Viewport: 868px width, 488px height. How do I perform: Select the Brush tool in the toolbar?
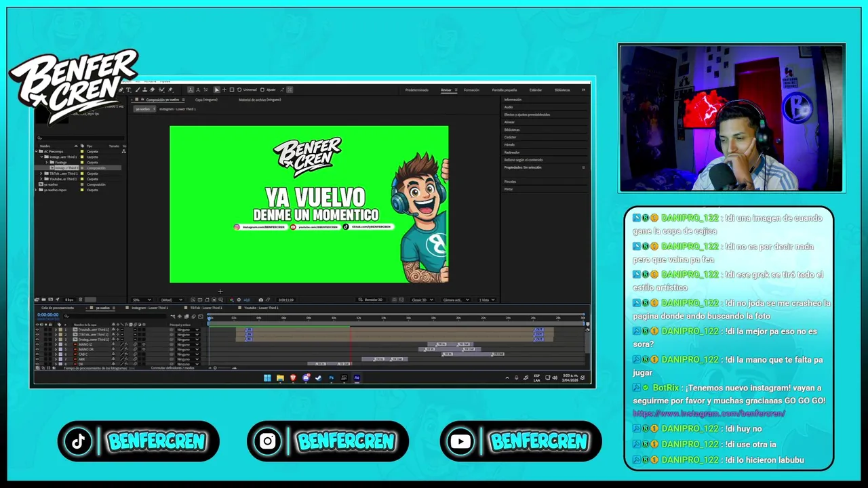[x=138, y=89]
